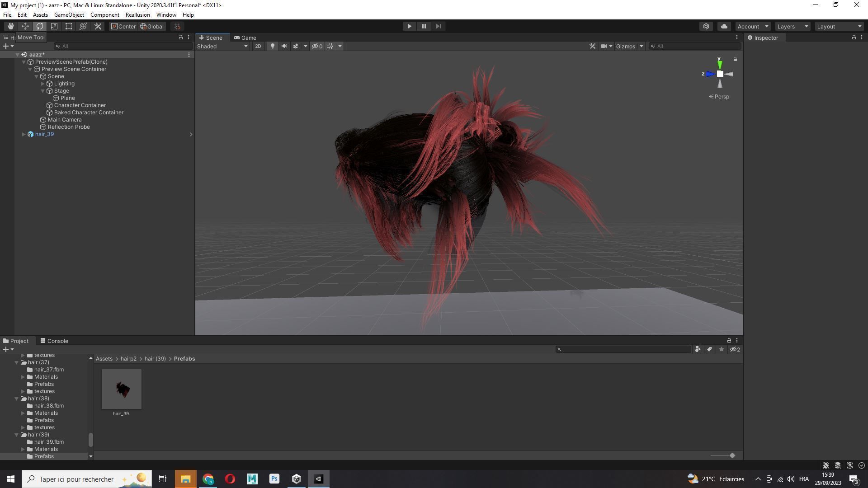Toggle 2D view mode
Image resolution: width=868 pixels, height=488 pixels.
pos(258,46)
